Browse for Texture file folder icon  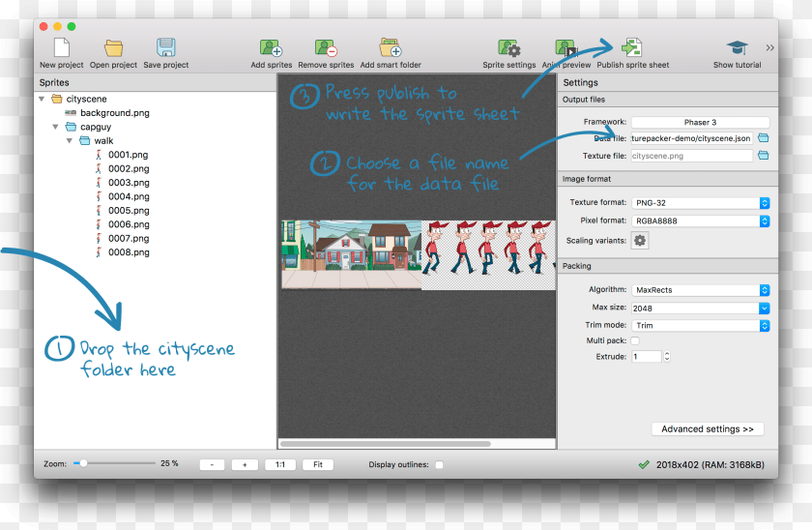(764, 156)
